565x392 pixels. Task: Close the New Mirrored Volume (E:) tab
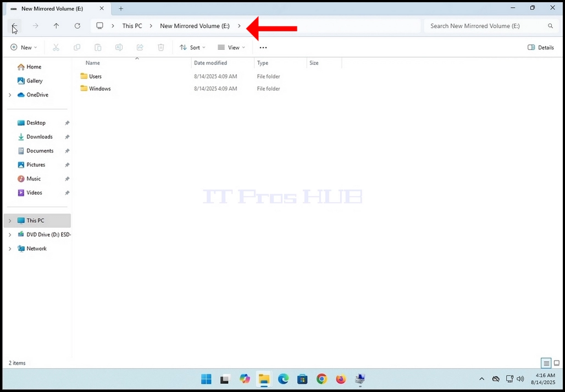pos(102,8)
